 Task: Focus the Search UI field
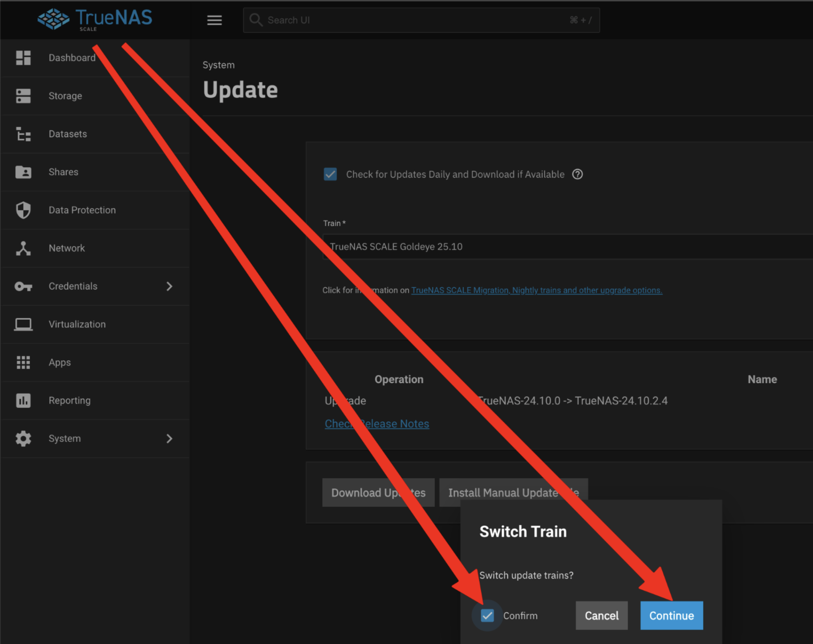[415, 20]
